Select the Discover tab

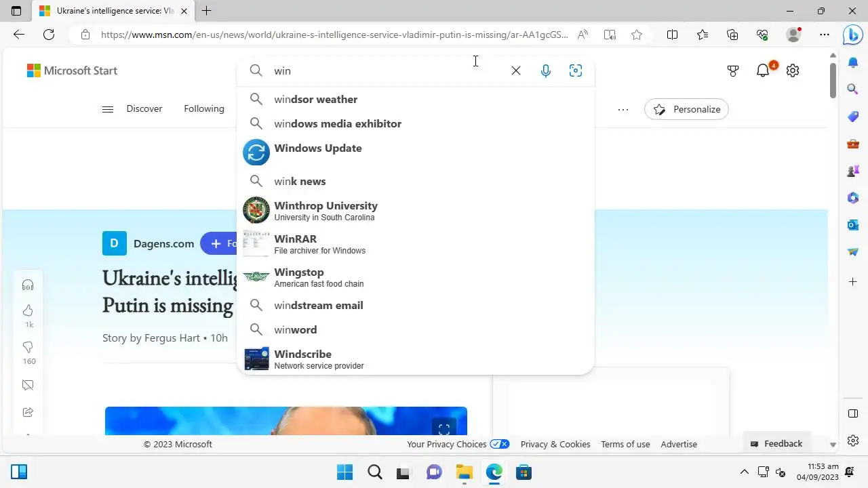(144, 108)
